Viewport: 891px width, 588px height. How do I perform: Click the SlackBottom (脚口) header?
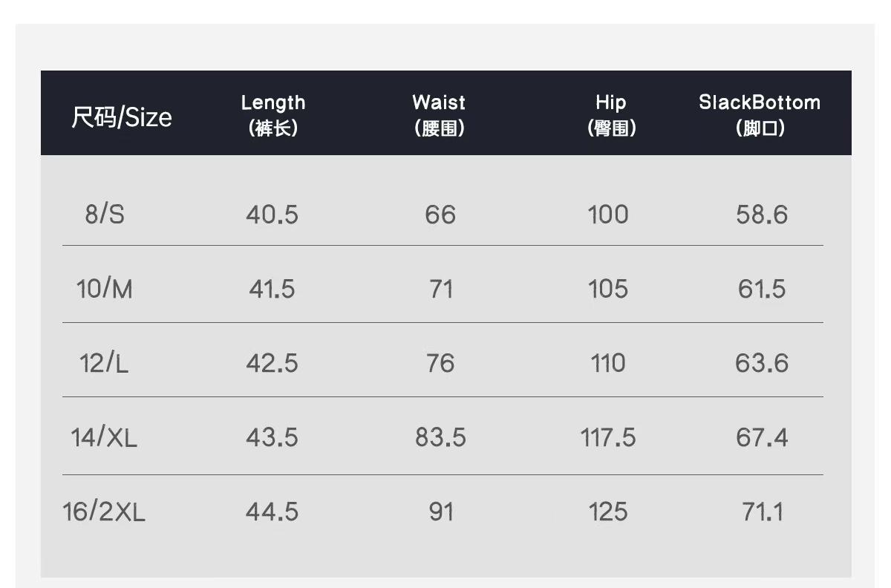point(760,114)
